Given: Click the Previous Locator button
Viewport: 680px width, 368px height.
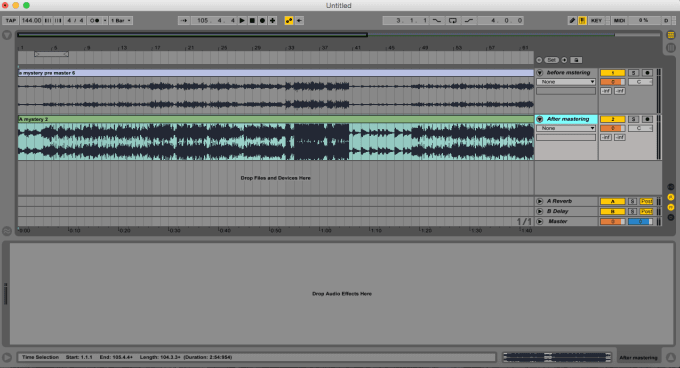Looking at the screenshot, I should coord(539,60).
